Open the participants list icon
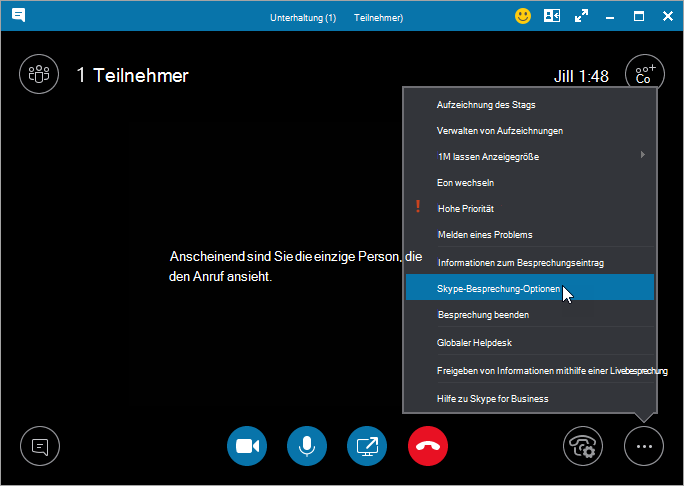 point(39,74)
